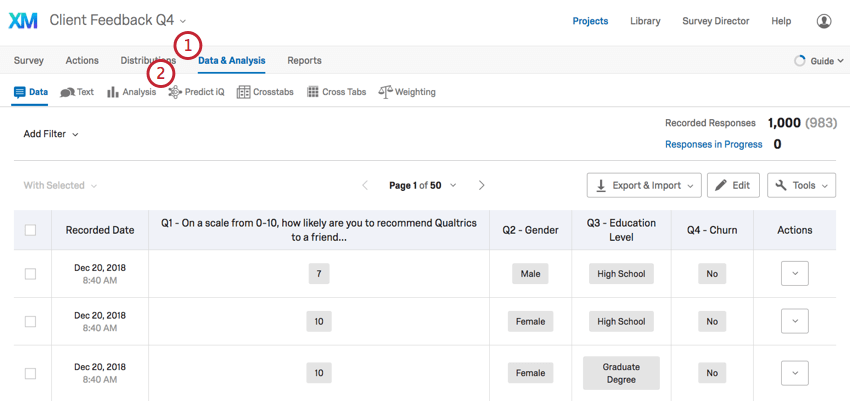Expand the Add Filter dropdown
Viewport: 850px width, 401px height.
click(51, 134)
